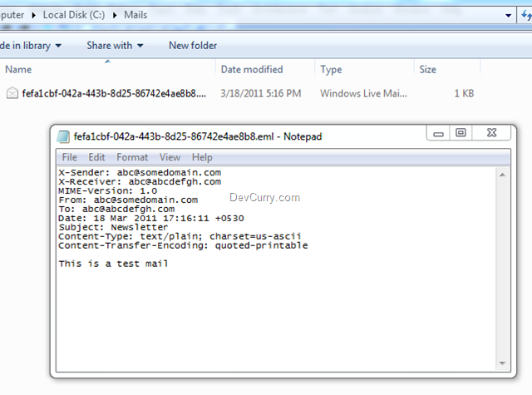Open the Help menu in Notepad
532x395 pixels.
pyautogui.click(x=202, y=157)
